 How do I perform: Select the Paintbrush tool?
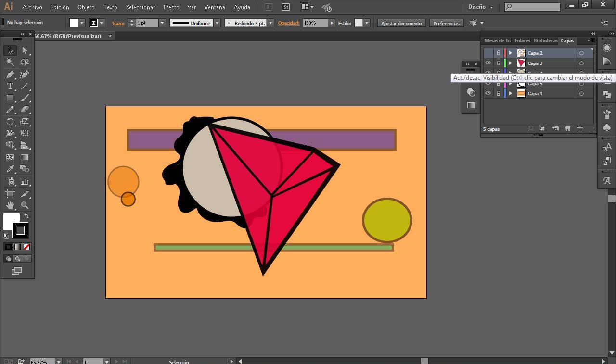[25, 98]
